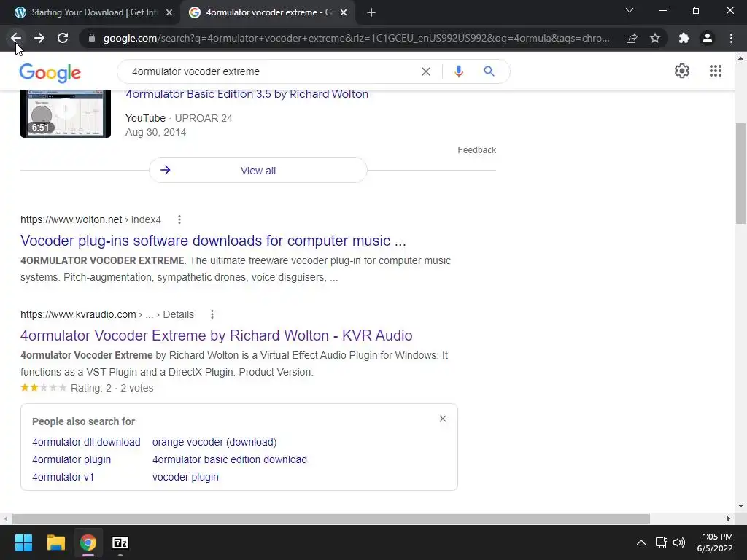Open a new browser tab
Screen dimensions: 747x560
[371, 13]
